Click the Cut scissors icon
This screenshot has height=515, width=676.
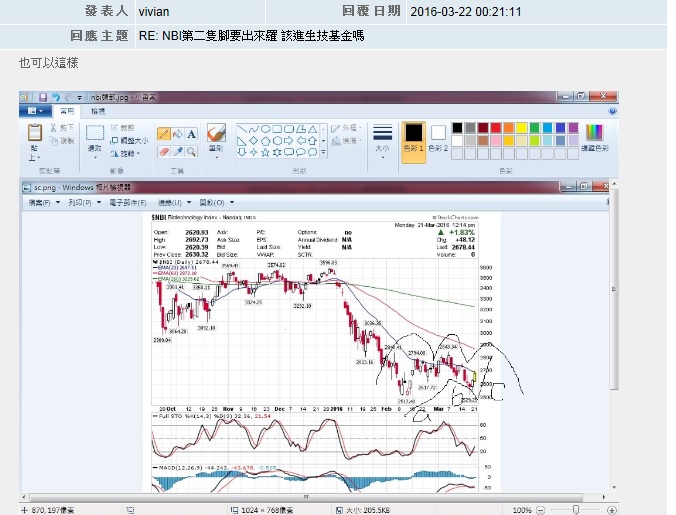(x=53, y=128)
